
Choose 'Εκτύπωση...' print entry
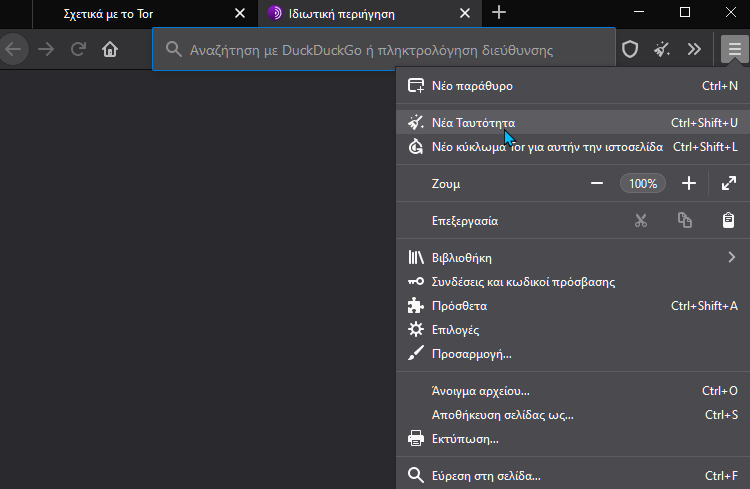click(573, 438)
